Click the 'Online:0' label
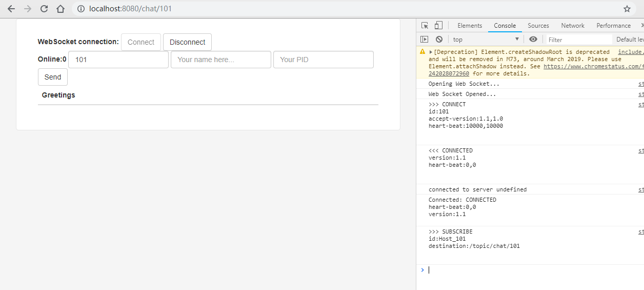Viewport: 644px width, 290px height. pos(52,59)
